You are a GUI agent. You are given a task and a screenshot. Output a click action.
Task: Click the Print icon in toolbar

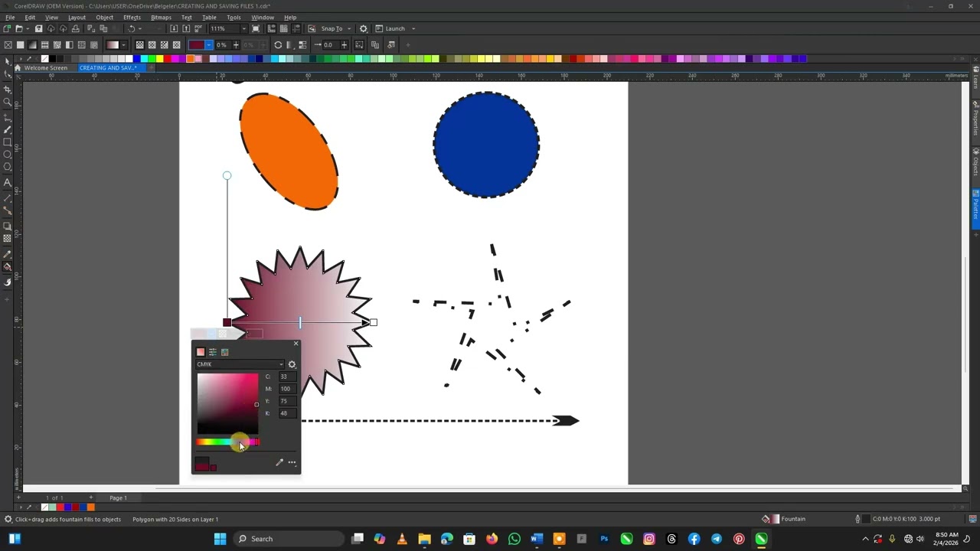coord(75,29)
